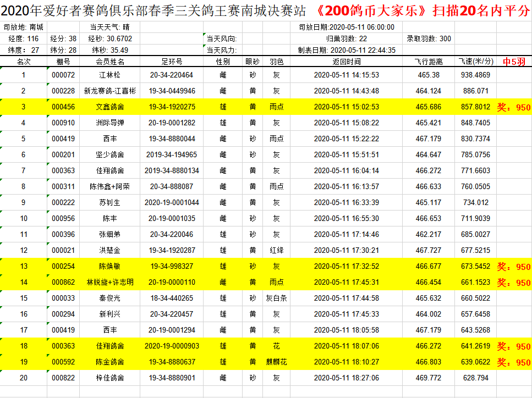The height and width of the screenshot is (398, 532).
Task: Click the red 《200鸽币大家乐》扫描20名内平分 heading
Action: tap(422, 11)
